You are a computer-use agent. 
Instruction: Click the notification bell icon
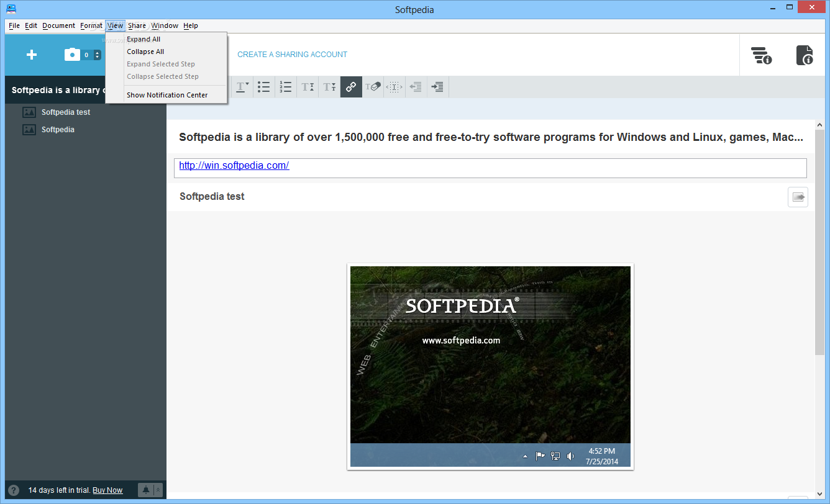[146, 490]
